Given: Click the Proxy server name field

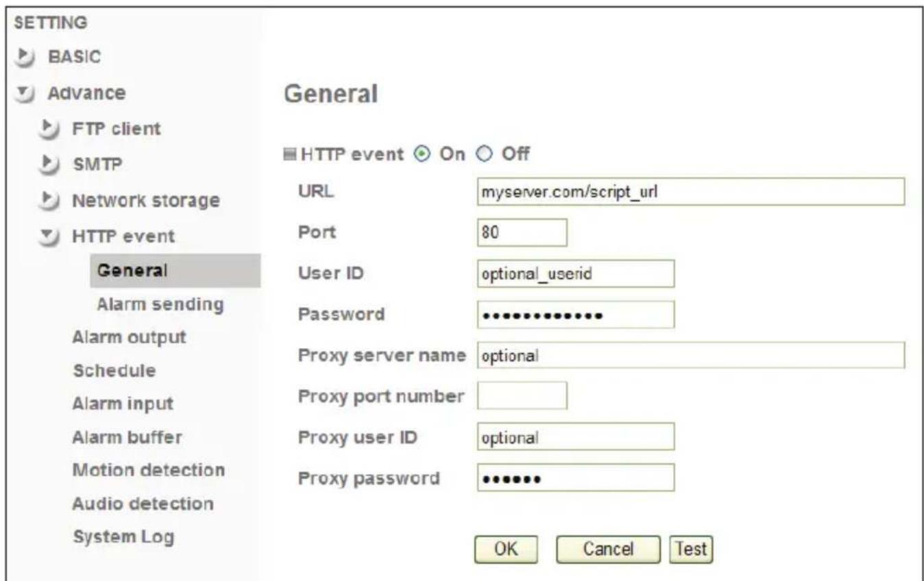Looking at the screenshot, I should click(690, 356).
